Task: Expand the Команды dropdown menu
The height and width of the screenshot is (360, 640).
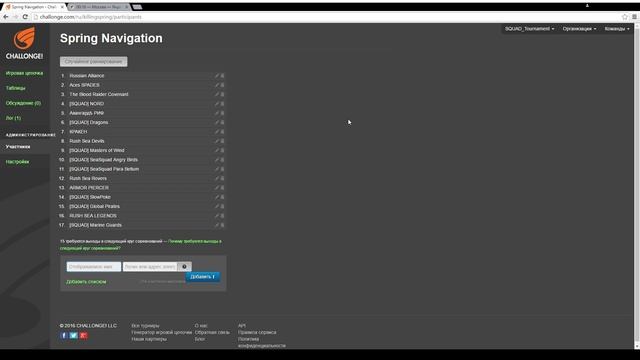Action: click(617, 29)
